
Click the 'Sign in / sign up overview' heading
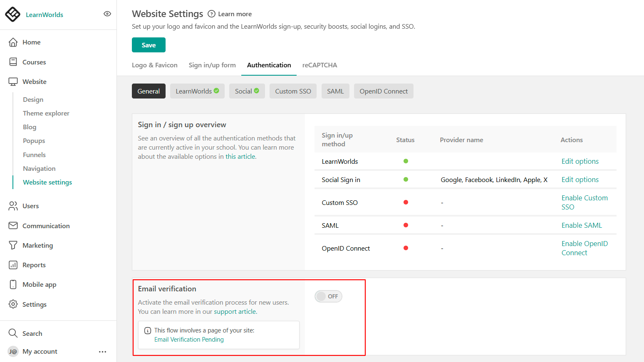coord(182,125)
